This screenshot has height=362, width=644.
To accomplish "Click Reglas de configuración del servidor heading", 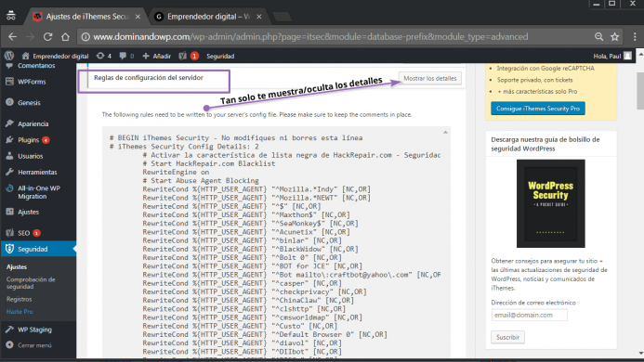I will (149, 78).
